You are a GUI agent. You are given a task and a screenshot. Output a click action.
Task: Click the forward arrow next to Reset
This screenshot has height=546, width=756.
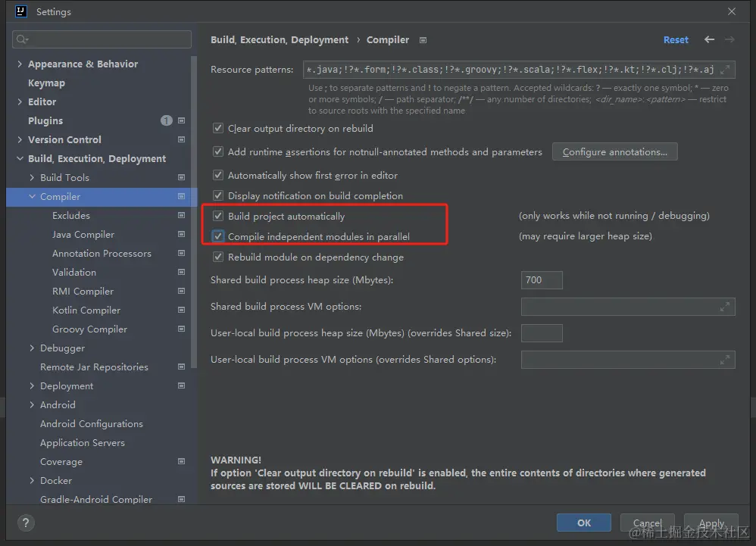tap(729, 39)
